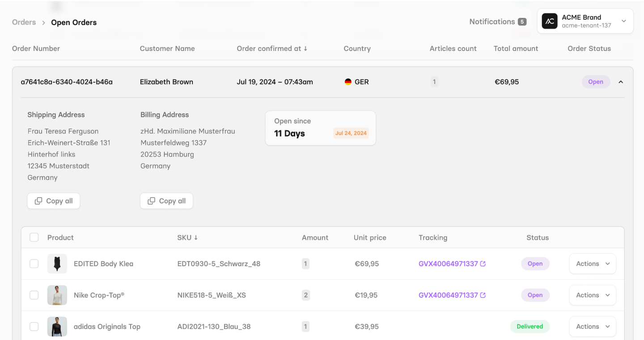
Task: Click order total €69,95 in order row
Action: click(x=507, y=82)
